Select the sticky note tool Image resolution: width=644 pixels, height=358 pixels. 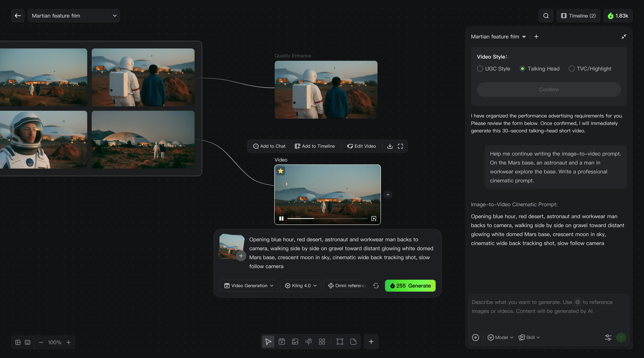pyautogui.click(x=353, y=341)
